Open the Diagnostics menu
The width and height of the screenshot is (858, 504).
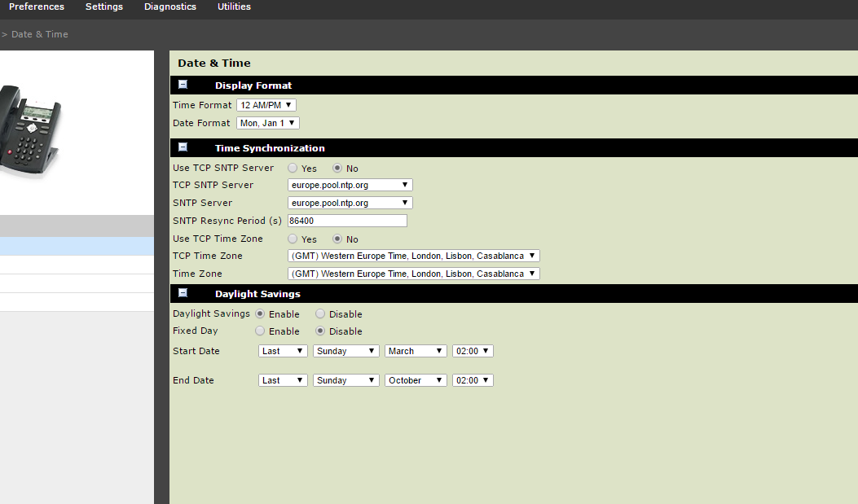pyautogui.click(x=170, y=7)
